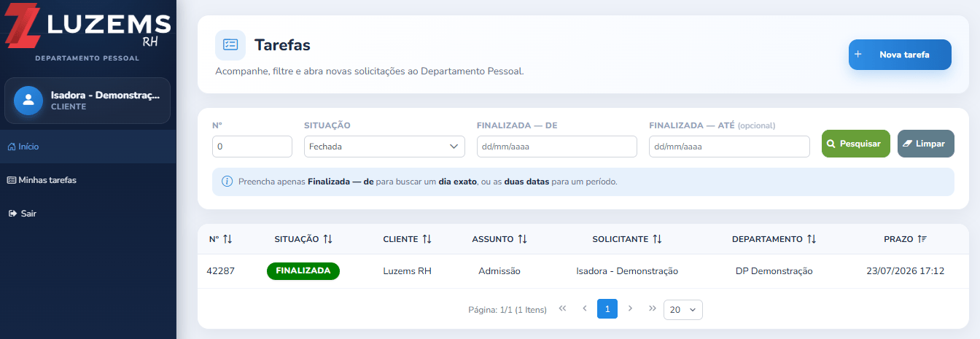Click the 'Página: 1/1 (1 Itens)' text

(x=507, y=310)
